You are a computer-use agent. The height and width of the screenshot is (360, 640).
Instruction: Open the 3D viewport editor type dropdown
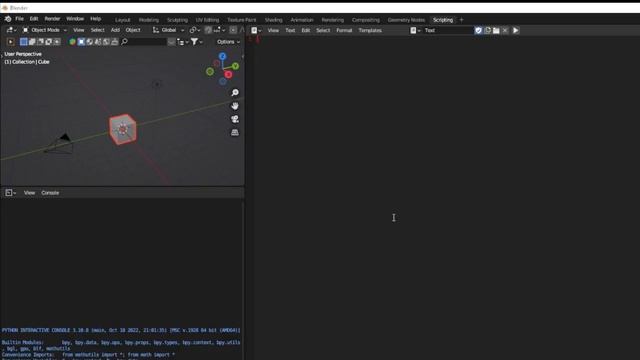point(11,30)
